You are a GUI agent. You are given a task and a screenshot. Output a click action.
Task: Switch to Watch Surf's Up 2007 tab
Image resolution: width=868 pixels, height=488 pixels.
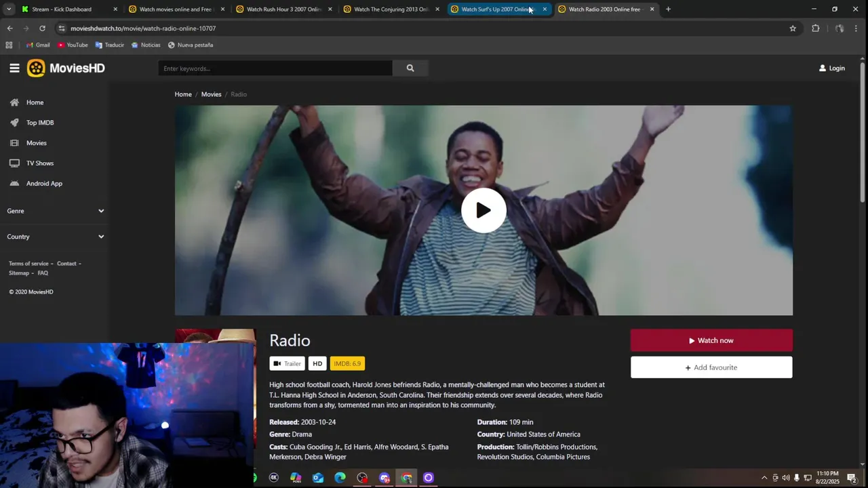[x=497, y=9]
